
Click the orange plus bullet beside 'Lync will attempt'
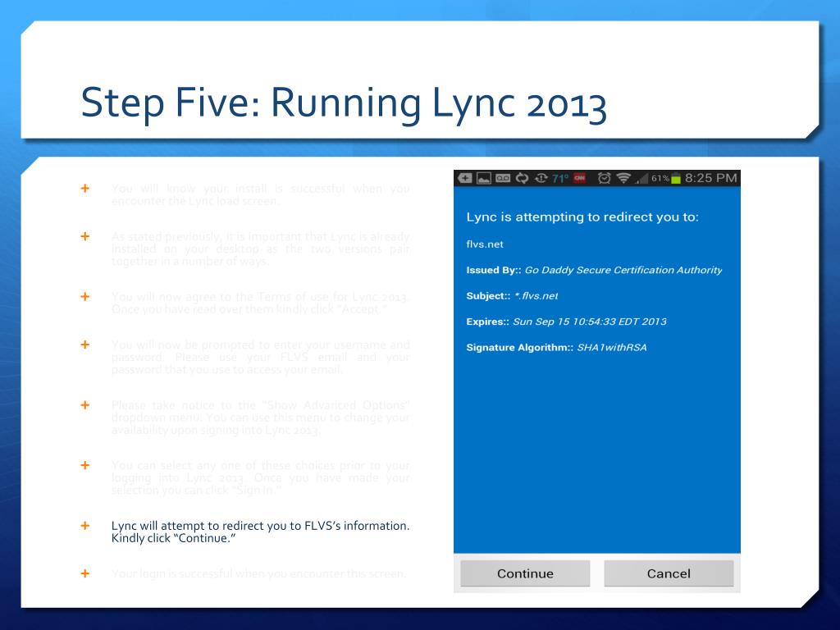pos(85,526)
